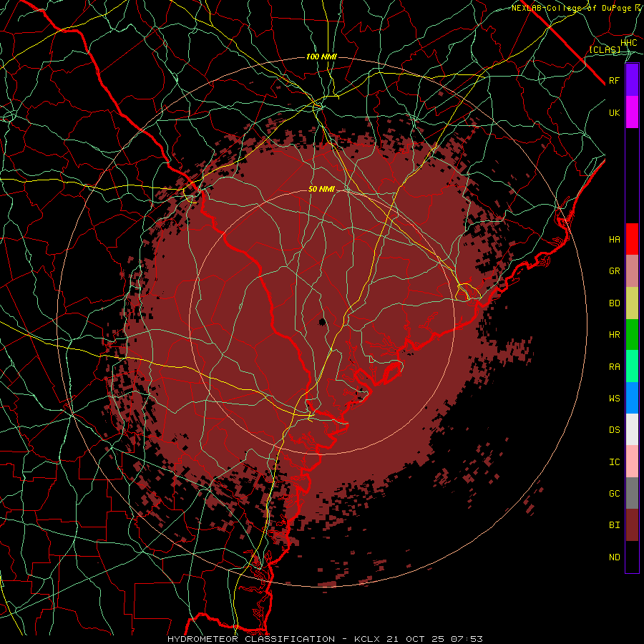Click the 07:53 timestamp
The image size is (644, 644).
467,639
